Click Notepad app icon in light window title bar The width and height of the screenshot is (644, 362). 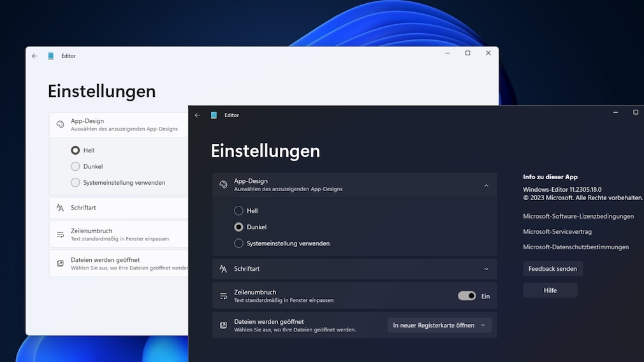[x=50, y=56]
